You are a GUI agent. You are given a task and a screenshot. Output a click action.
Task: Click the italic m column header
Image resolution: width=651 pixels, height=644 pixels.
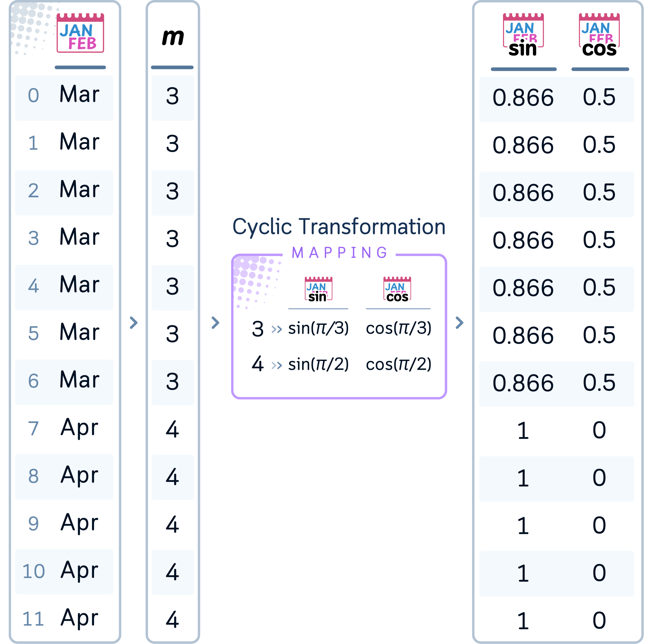[172, 37]
